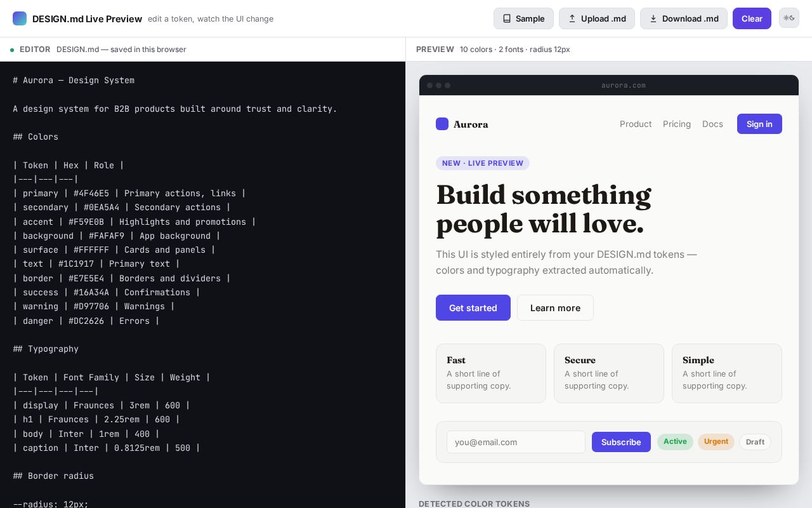Click the Learn more button
The image size is (812, 508).
[x=555, y=307]
